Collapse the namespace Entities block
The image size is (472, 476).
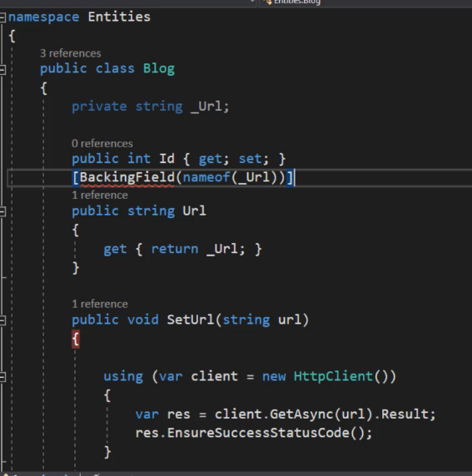2,17
